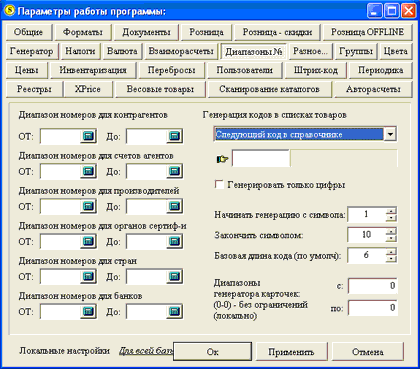Open Валюта tab
This screenshot has width=420, height=369.
click(122, 51)
